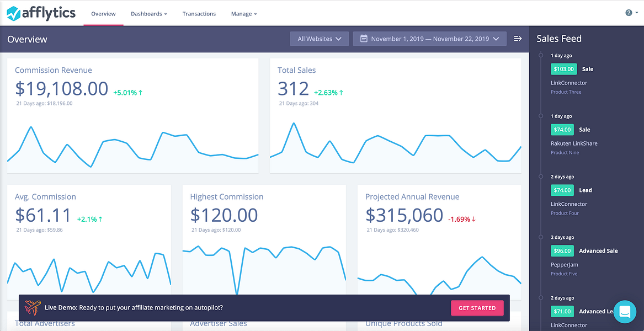The width and height of the screenshot is (644, 331).
Task: Select the $74.00 Rakuten LinkShare sale badge
Action: [562, 129]
